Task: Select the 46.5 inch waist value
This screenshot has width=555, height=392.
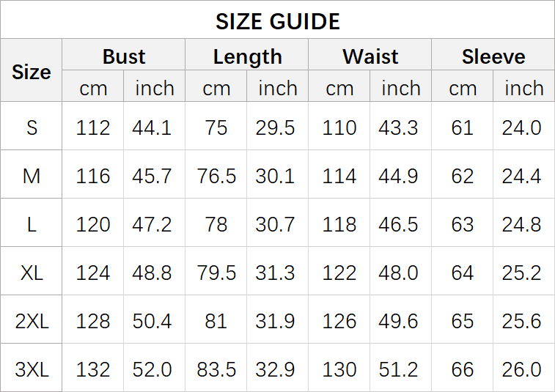Action: [x=398, y=224]
